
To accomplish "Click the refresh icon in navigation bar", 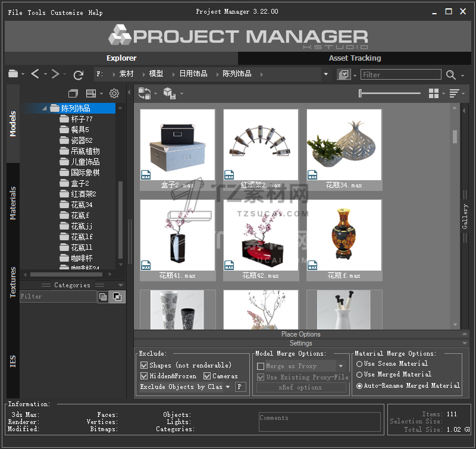I will click(x=79, y=74).
